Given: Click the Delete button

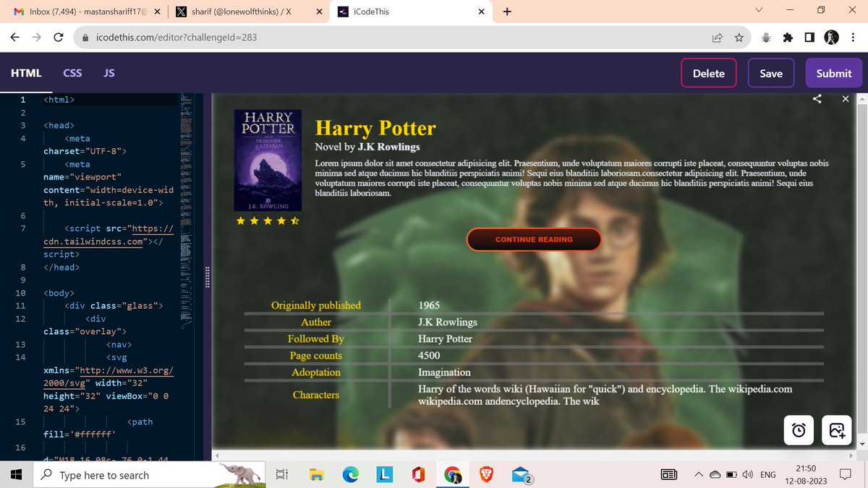Looking at the screenshot, I should click(x=709, y=73).
